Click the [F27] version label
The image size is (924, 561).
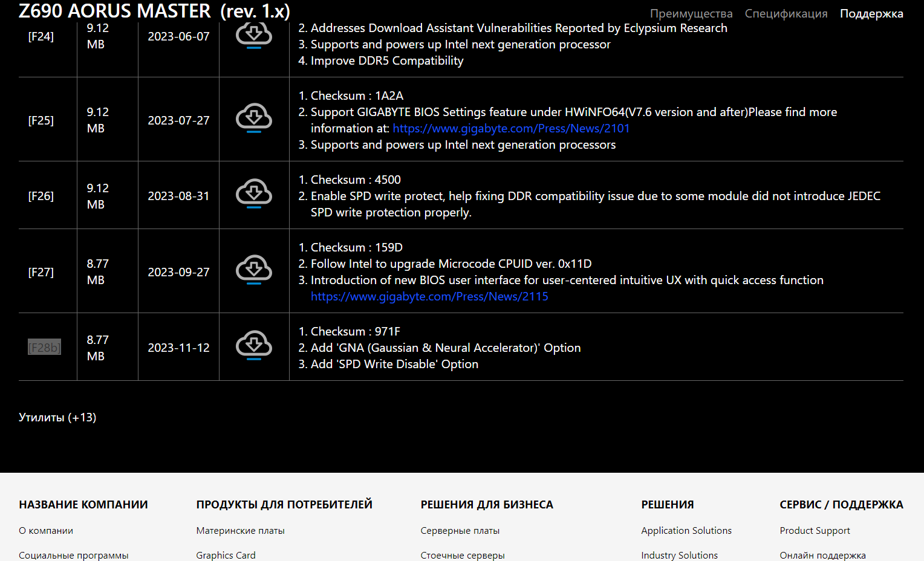point(41,272)
